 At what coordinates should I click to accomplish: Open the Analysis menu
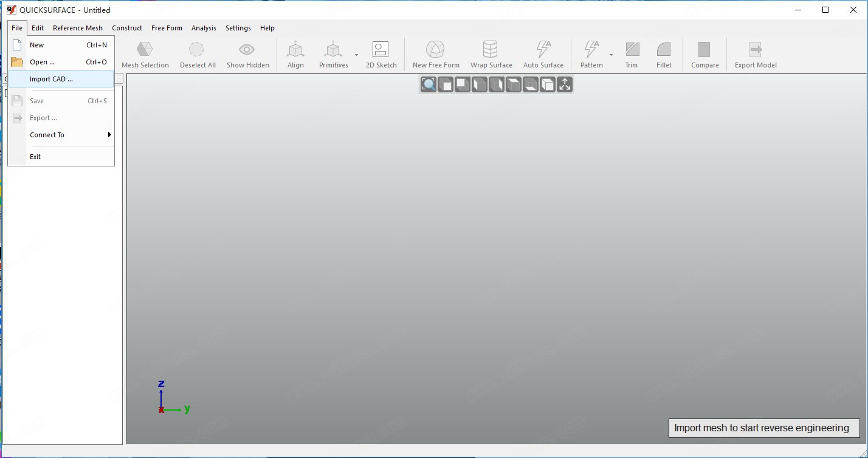point(204,28)
